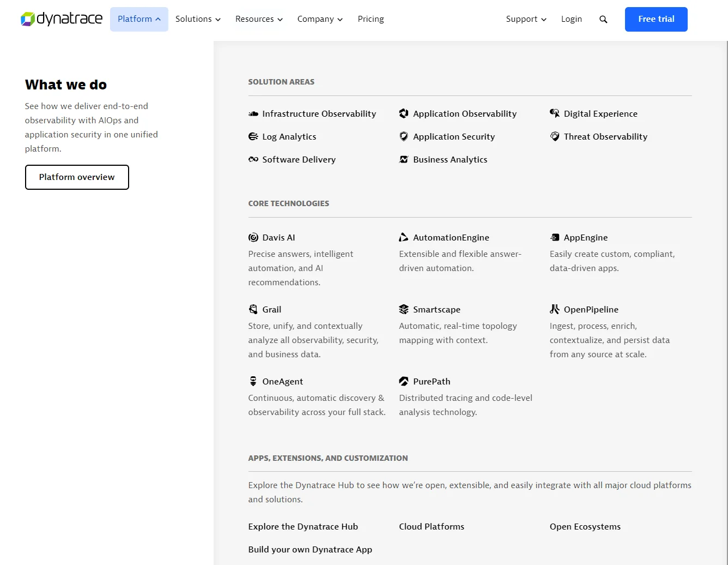Screen dimensions: 728x565
Task: Open the Davis AI link
Action: click(278, 237)
